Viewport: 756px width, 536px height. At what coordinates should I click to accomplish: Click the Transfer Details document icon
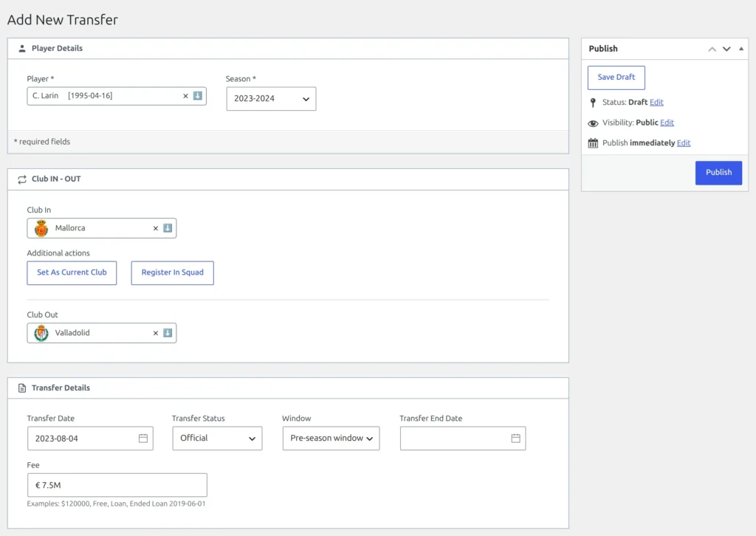click(x=21, y=388)
